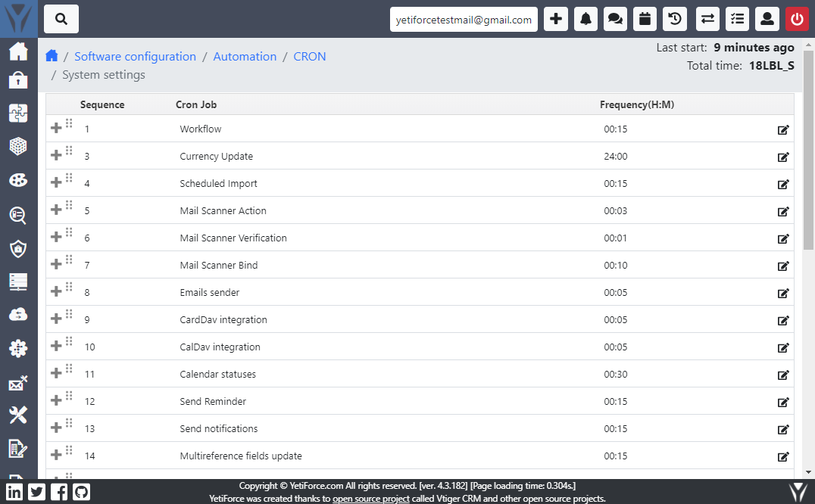Viewport: 815px width, 504px height.
Task: Open the sidebar wrench tools icon
Action: point(18,415)
